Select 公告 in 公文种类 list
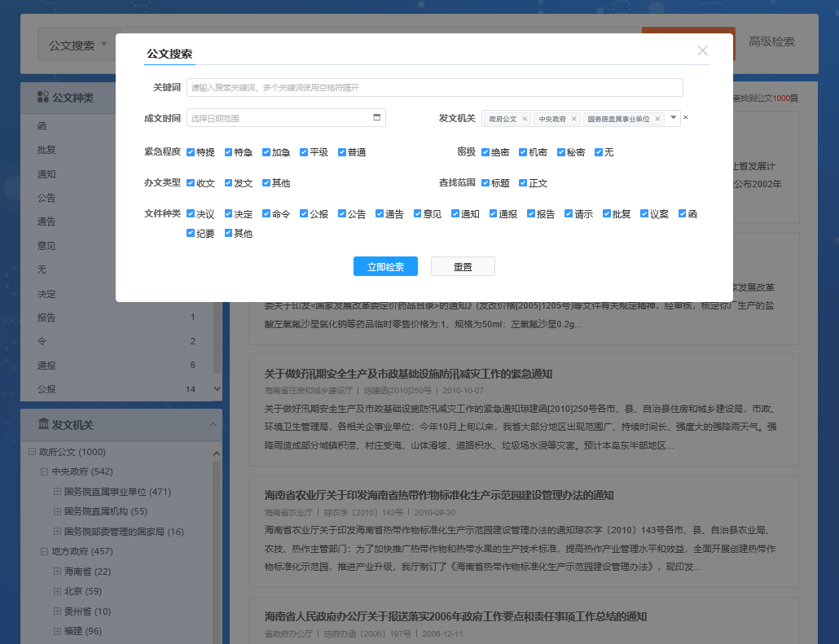The width and height of the screenshot is (839, 644). [x=46, y=198]
